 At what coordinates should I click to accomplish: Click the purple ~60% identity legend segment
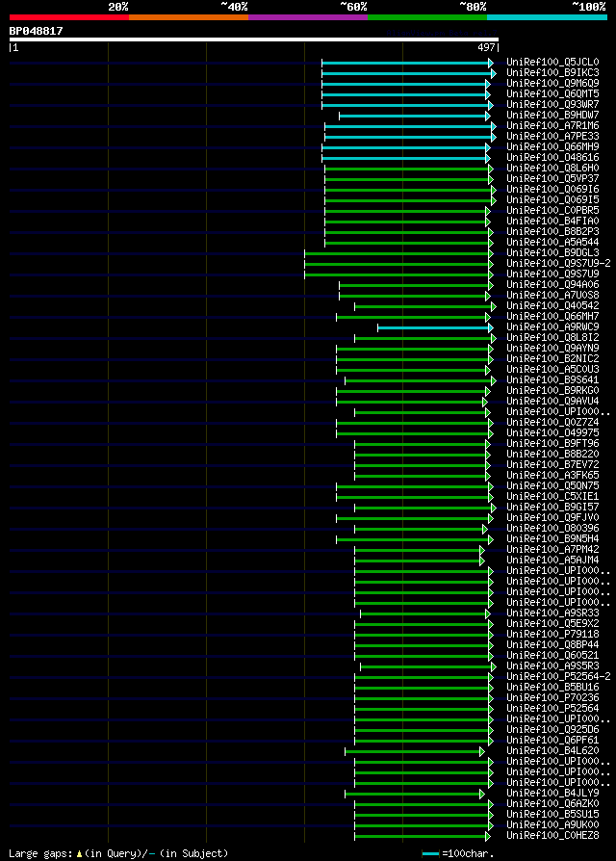[308, 17]
